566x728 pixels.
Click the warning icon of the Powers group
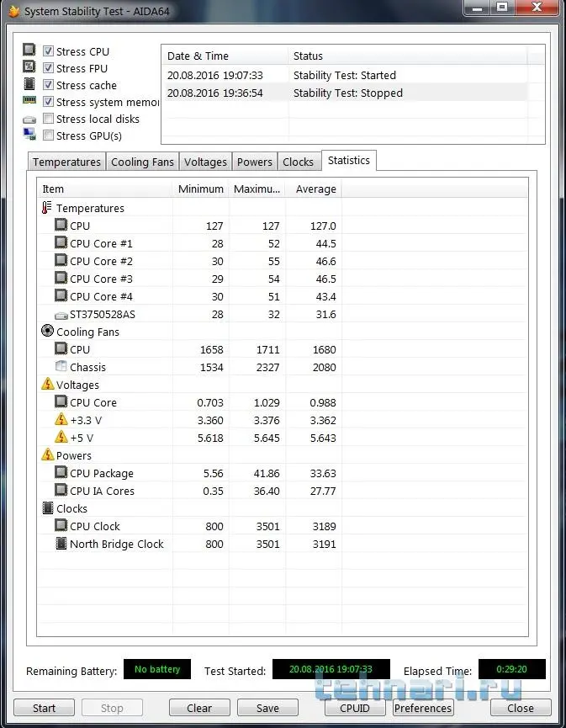48,454
